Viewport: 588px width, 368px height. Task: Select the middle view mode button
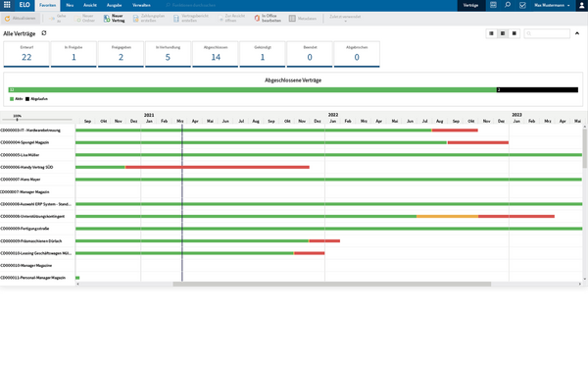[x=503, y=33]
